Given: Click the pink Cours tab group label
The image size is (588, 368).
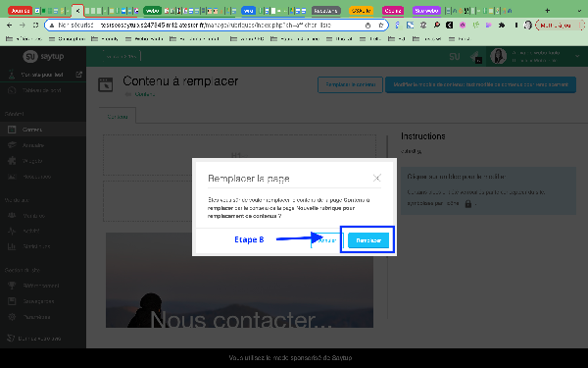Looking at the screenshot, I should click(393, 11).
